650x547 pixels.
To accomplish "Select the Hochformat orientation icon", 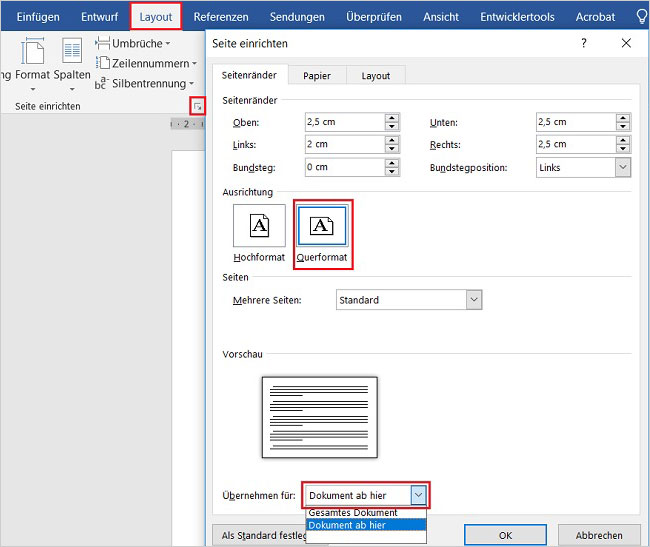I will (259, 226).
